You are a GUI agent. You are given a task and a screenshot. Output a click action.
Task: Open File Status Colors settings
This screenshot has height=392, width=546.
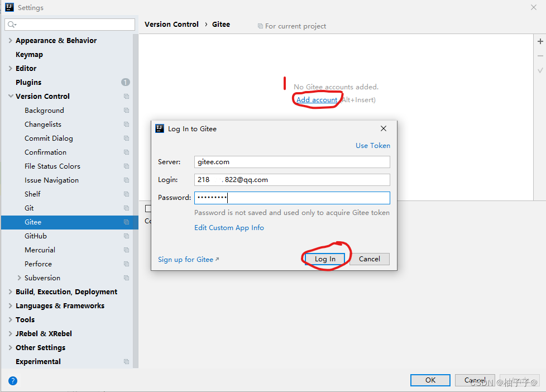52,166
